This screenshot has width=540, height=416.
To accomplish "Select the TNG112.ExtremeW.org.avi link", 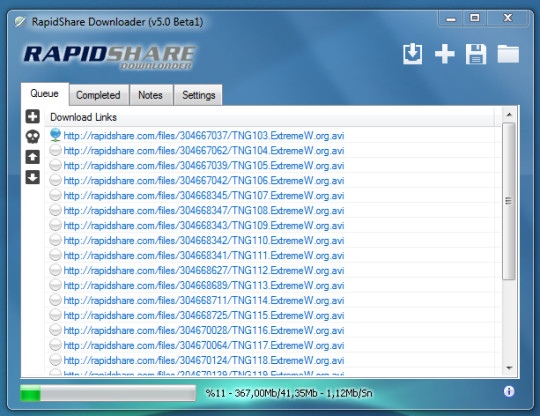I will point(204,270).
